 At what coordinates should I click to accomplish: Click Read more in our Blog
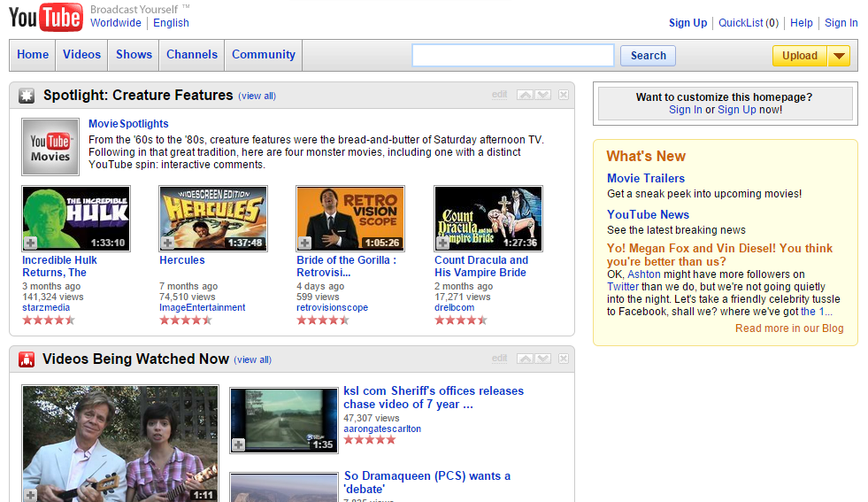click(789, 328)
